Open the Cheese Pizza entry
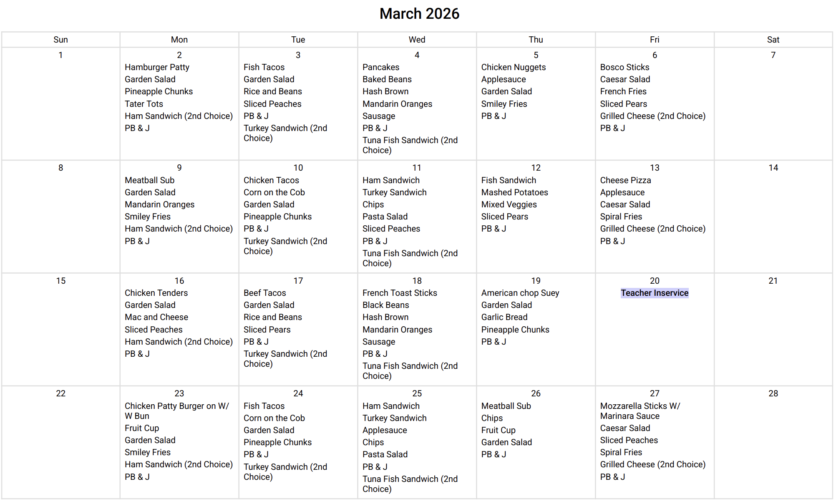The height and width of the screenshot is (504, 836). (625, 180)
